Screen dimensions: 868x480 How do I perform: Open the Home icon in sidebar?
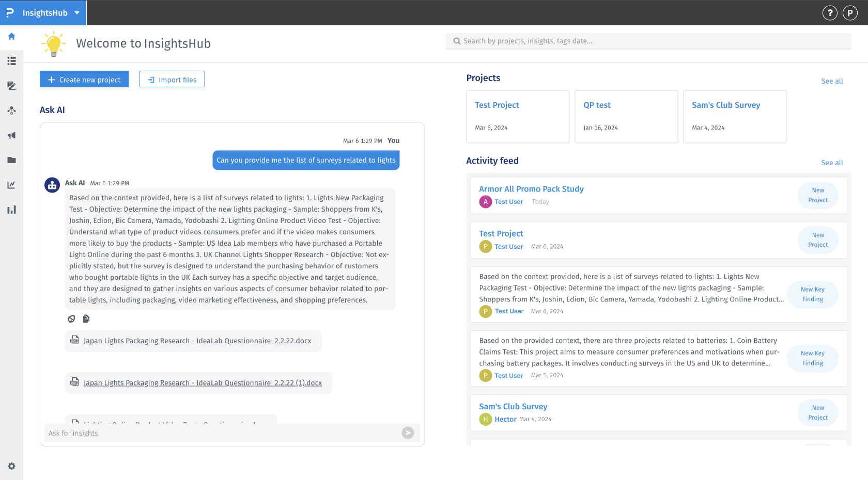click(11, 37)
